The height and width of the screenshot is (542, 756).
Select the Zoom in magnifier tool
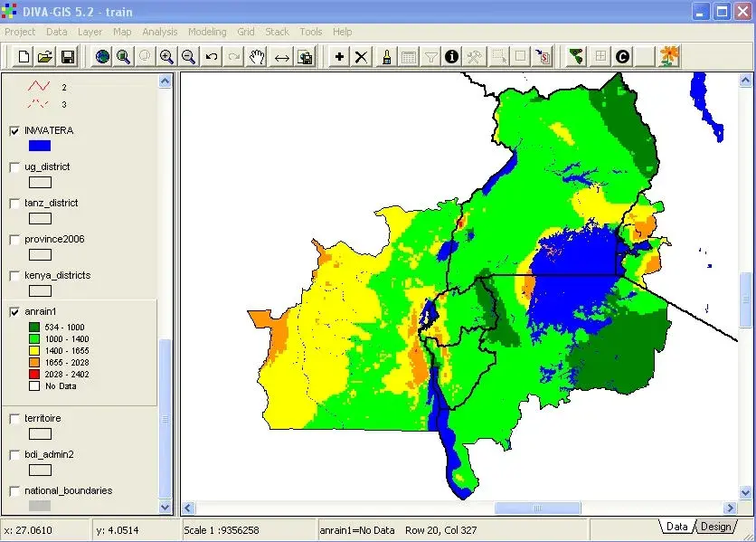click(x=166, y=57)
